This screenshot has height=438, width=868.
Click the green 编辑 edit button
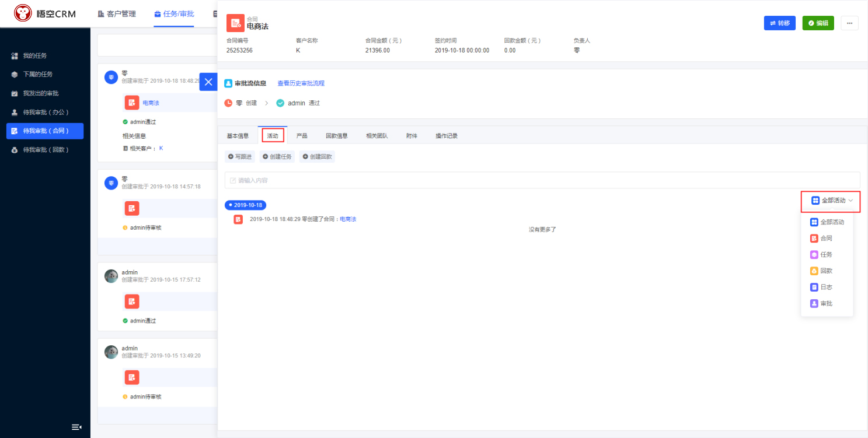click(818, 23)
